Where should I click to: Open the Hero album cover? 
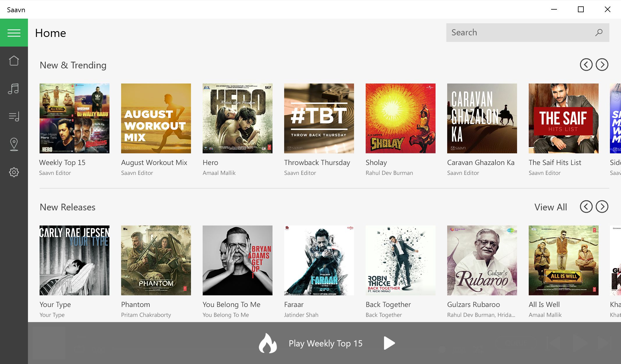tap(238, 118)
